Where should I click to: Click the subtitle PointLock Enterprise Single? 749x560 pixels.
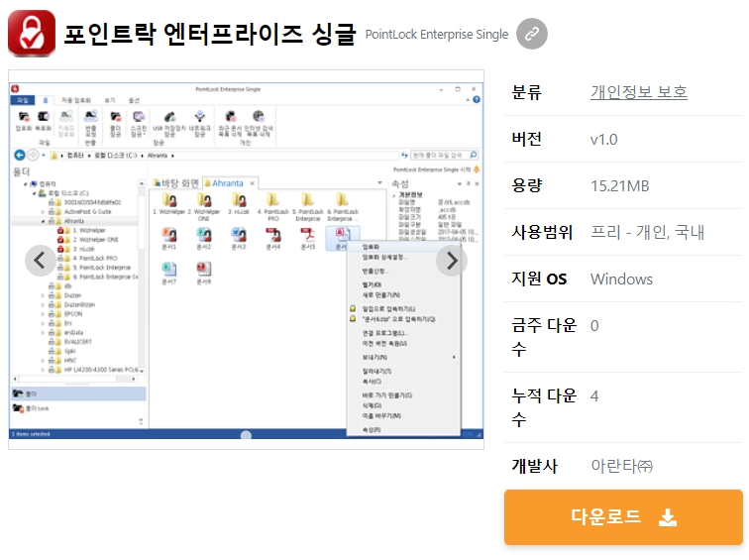tap(437, 35)
